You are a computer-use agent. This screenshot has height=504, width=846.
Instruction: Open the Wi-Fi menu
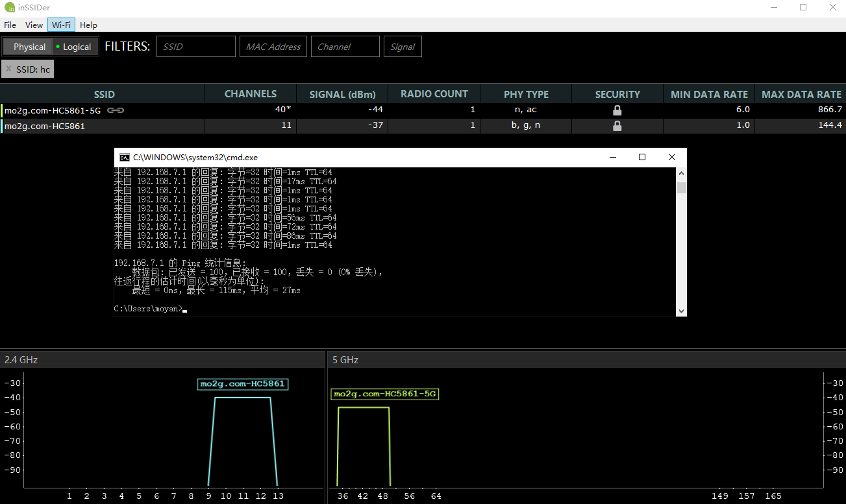point(62,25)
